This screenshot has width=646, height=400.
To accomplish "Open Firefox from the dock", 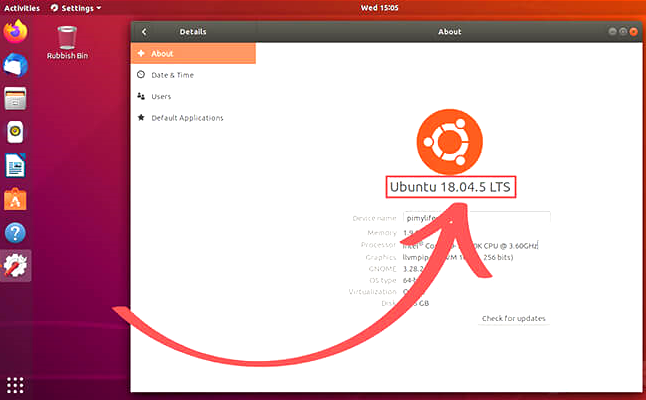I will [x=16, y=31].
